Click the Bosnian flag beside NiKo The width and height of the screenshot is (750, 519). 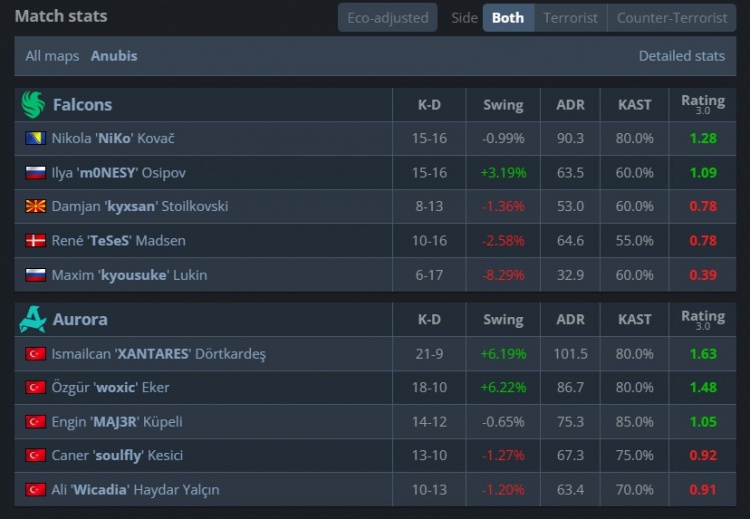(x=35, y=138)
